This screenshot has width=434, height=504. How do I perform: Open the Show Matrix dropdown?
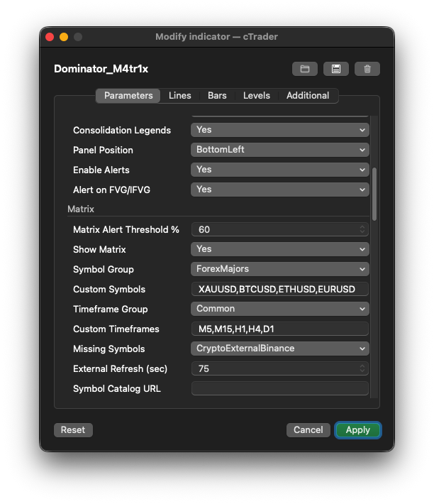pyautogui.click(x=280, y=249)
